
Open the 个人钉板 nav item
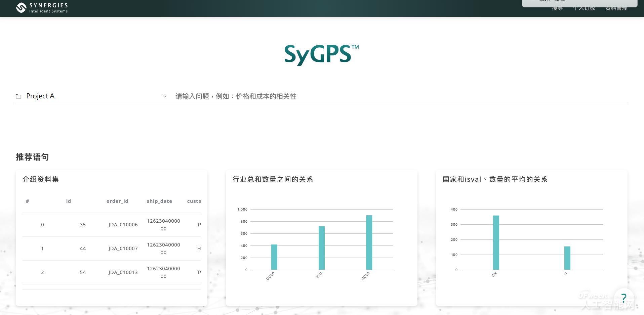[584, 8]
